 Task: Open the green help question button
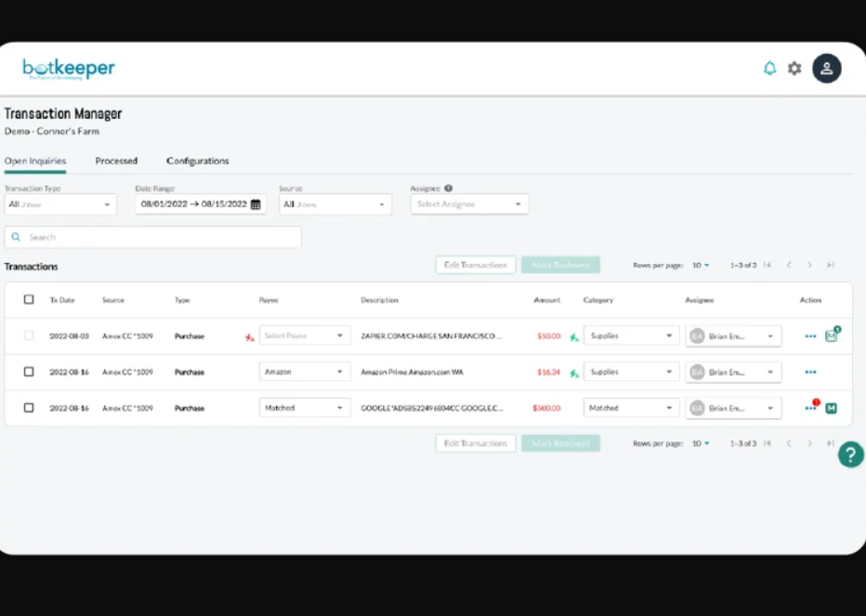850,454
